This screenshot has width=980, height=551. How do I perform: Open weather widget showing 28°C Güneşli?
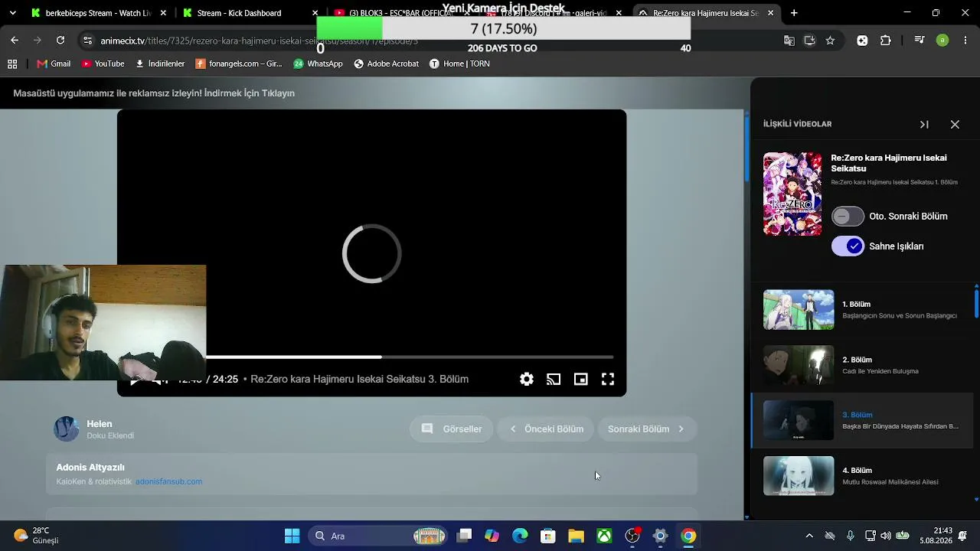click(x=37, y=536)
